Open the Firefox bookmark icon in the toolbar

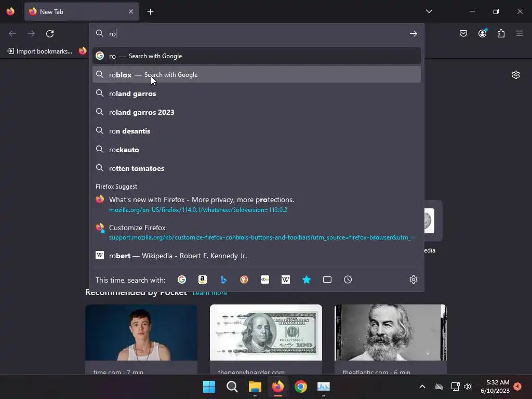tap(83, 51)
